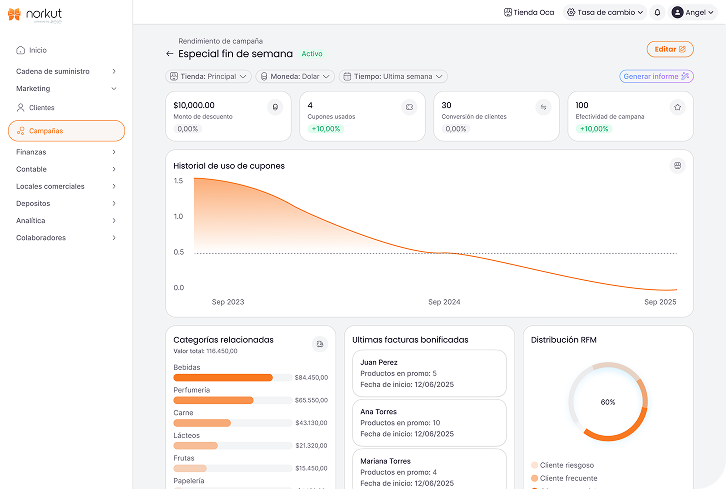Image resolution: width=726 pixels, height=489 pixels.
Task: Select Clientes in the sidebar
Action: coord(41,107)
